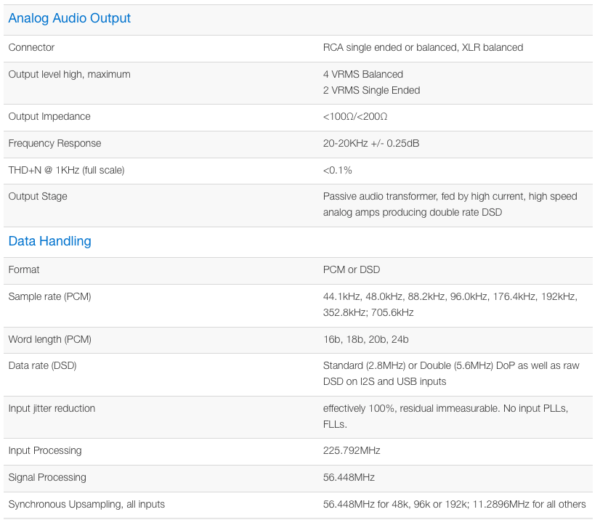Select the Synchronous Upsampling, all inputs label
The height and width of the screenshot is (520, 600).
point(86,504)
